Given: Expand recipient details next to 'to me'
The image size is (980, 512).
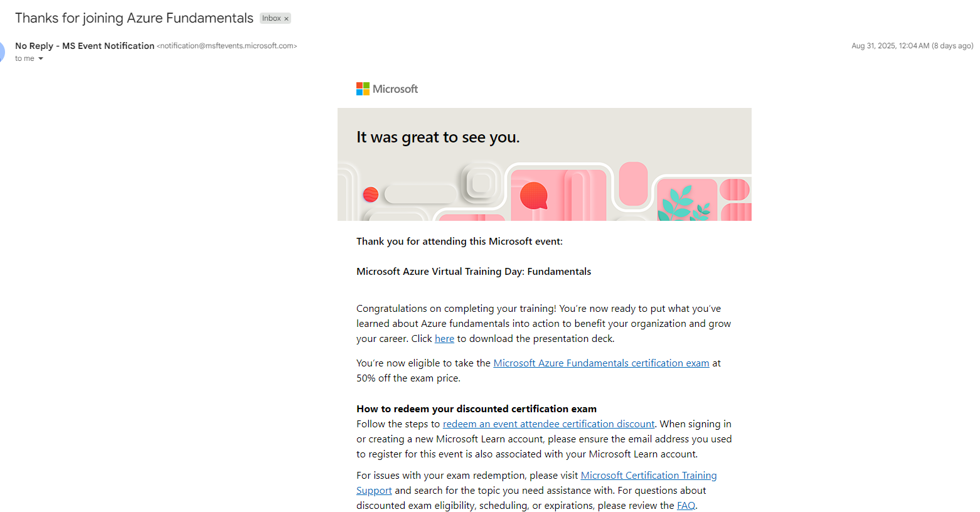Looking at the screenshot, I should 41,59.
